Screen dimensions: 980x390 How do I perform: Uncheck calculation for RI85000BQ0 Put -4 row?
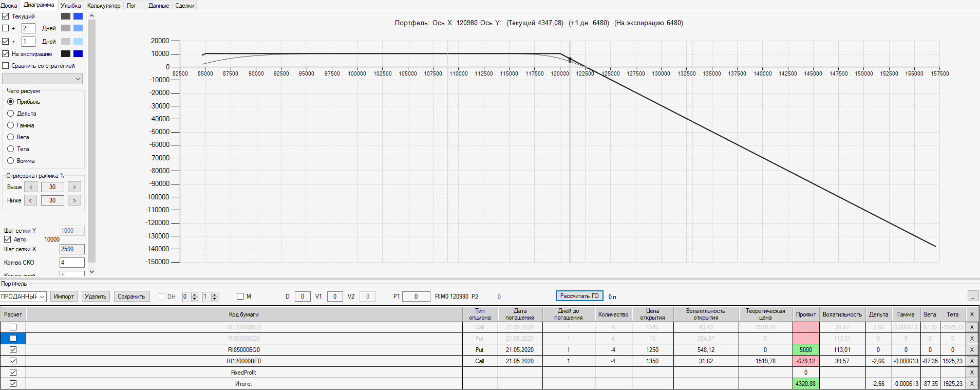(x=13, y=350)
